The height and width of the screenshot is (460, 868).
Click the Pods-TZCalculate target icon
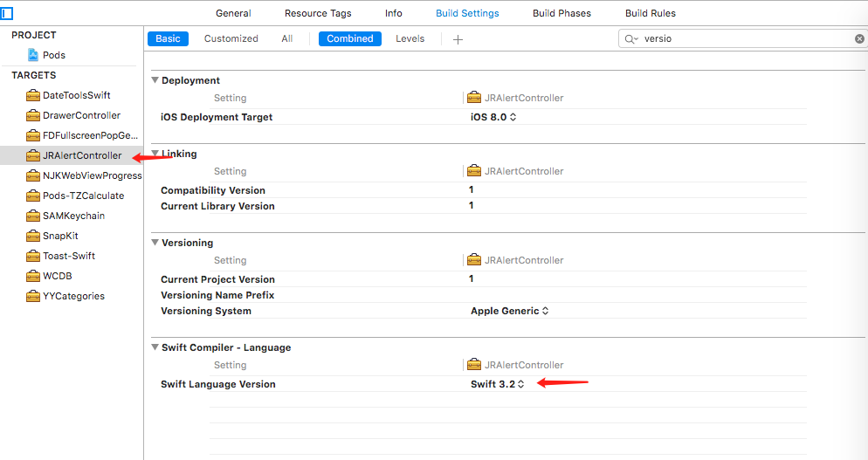click(x=33, y=196)
